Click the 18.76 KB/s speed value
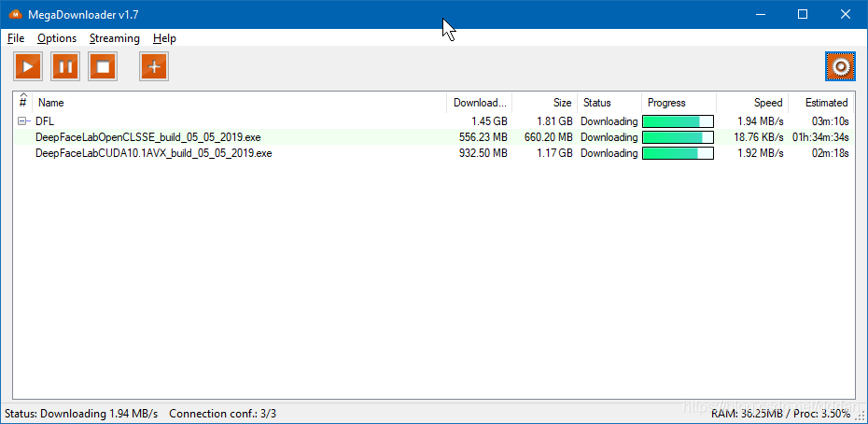 point(759,137)
